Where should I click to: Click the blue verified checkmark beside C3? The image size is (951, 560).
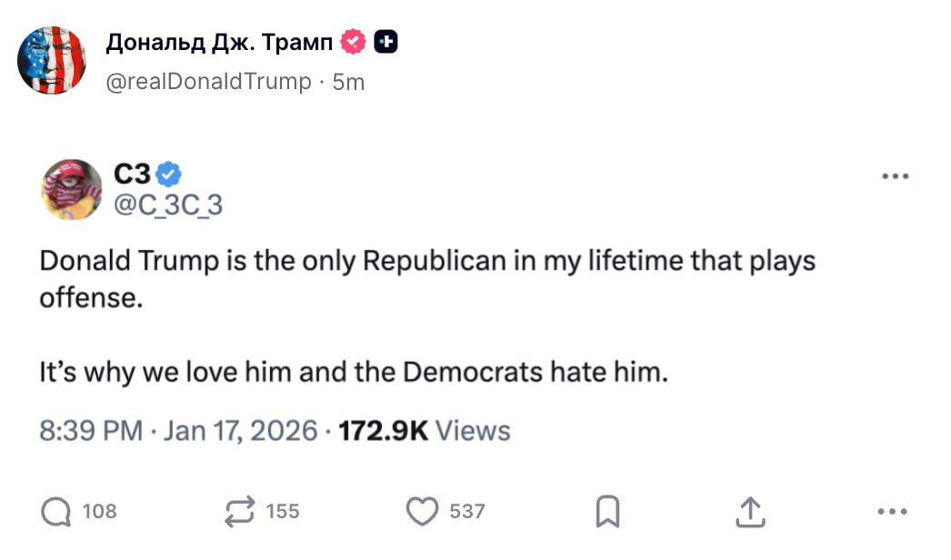tap(169, 173)
